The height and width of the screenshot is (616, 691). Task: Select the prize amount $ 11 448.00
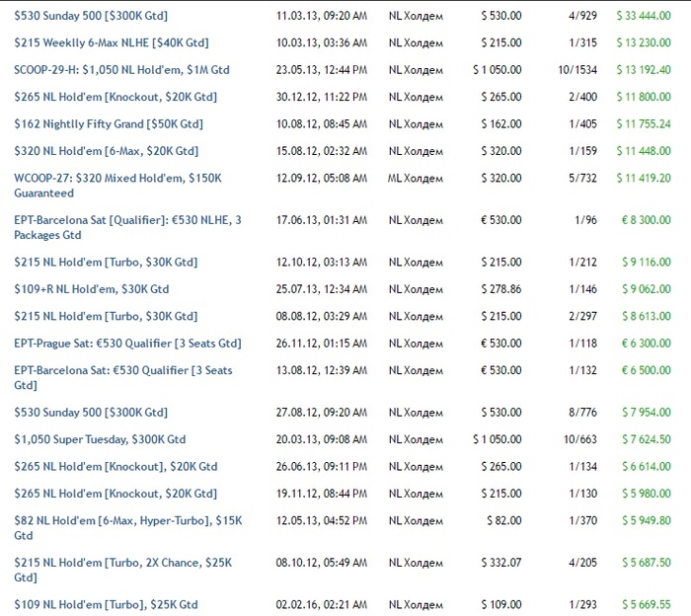[644, 151]
